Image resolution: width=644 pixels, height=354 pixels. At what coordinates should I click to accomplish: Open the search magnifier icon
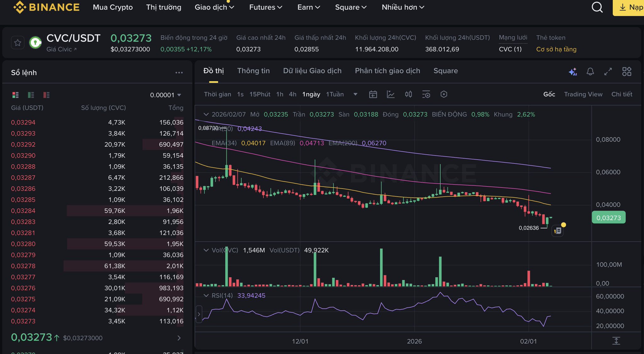tap(597, 7)
